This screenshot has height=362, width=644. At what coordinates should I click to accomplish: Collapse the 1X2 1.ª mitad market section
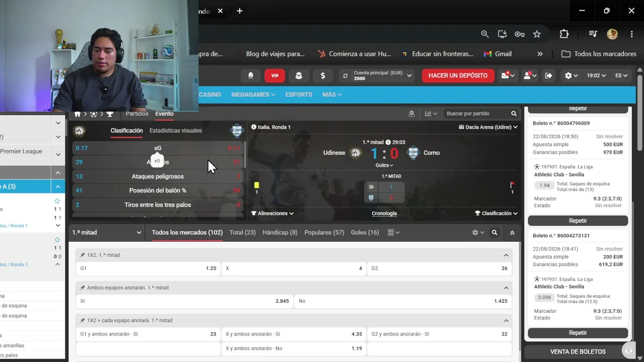[506, 255]
